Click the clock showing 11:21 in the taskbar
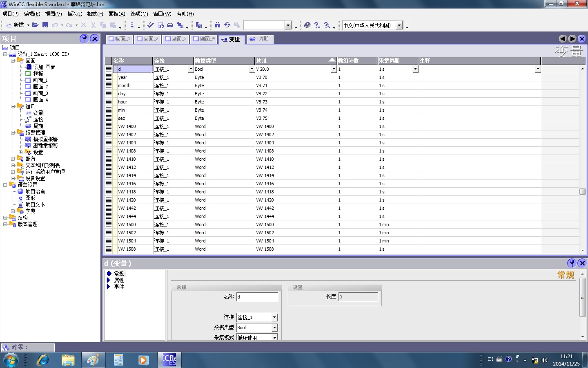The image size is (588, 368). (566, 357)
